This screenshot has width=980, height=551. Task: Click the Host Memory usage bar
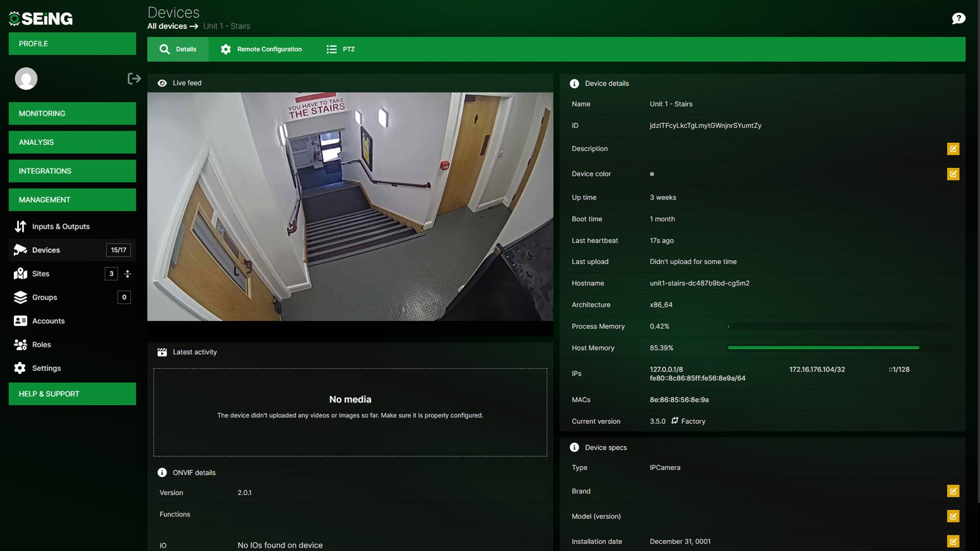point(840,348)
